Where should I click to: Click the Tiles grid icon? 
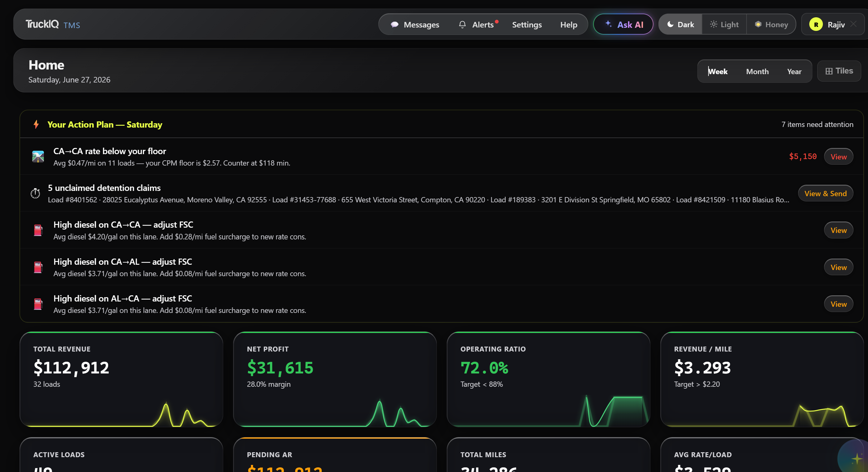[829, 71]
